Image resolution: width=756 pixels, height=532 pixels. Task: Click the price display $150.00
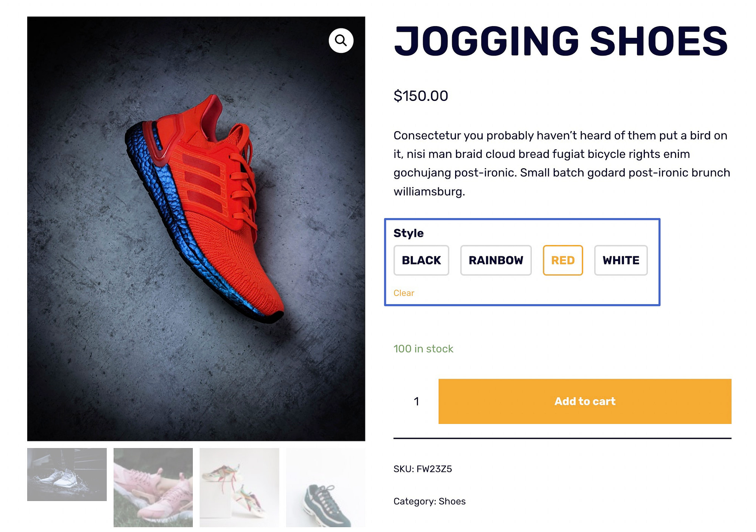421,96
